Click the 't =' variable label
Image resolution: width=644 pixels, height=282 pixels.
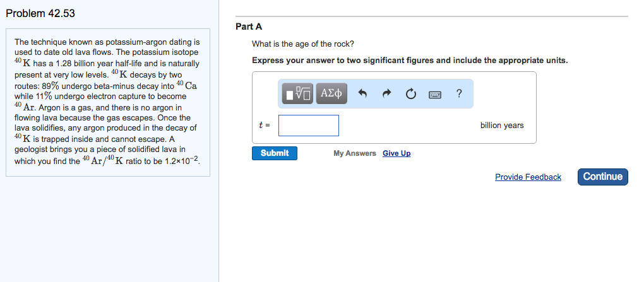(x=265, y=126)
